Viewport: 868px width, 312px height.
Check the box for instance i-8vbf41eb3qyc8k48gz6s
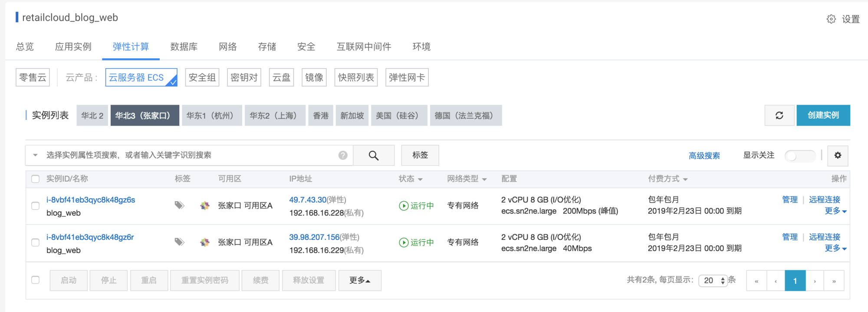[36, 206]
